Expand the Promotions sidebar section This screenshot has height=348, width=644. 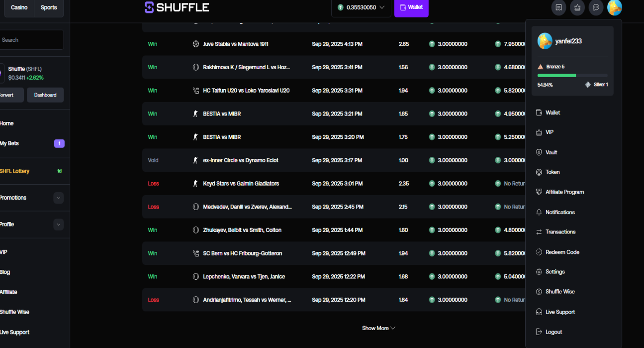(x=59, y=198)
